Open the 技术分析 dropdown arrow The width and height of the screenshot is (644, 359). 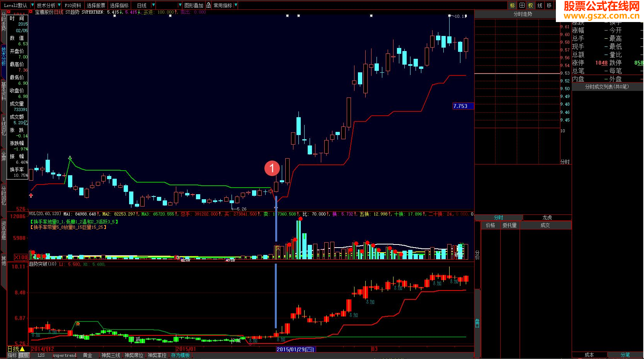click(x=59, y=5)
